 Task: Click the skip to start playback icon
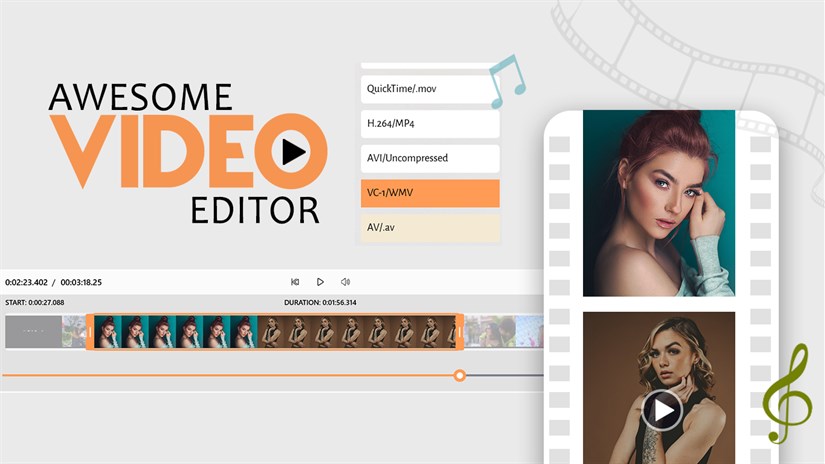pos(295,282)
